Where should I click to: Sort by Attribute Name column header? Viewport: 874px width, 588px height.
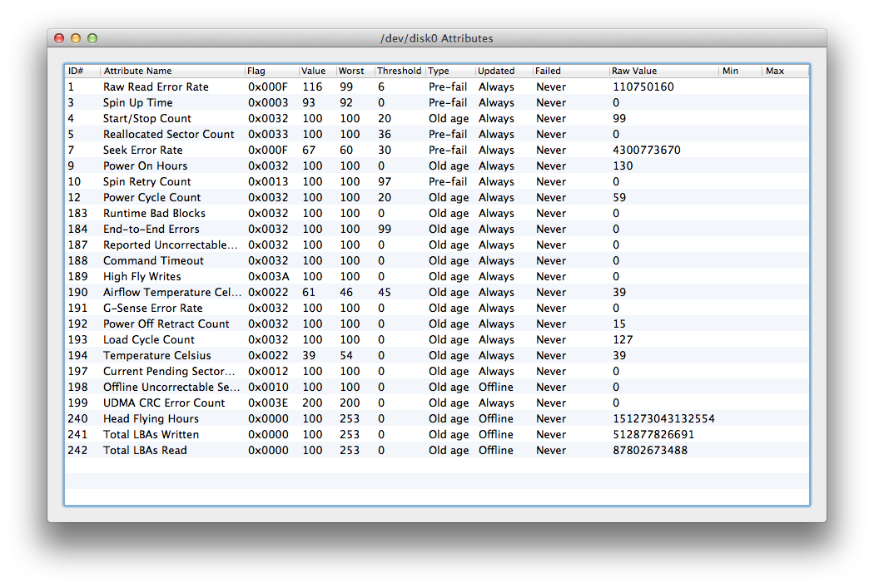[x=173, y=71]
